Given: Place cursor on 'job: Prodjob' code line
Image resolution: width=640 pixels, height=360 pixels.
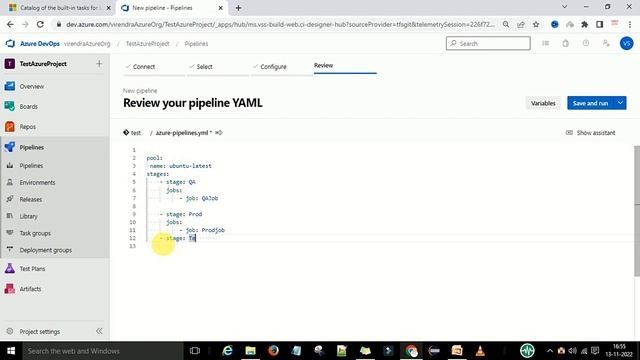Looking at the screenshot, I should pos(205,230).
